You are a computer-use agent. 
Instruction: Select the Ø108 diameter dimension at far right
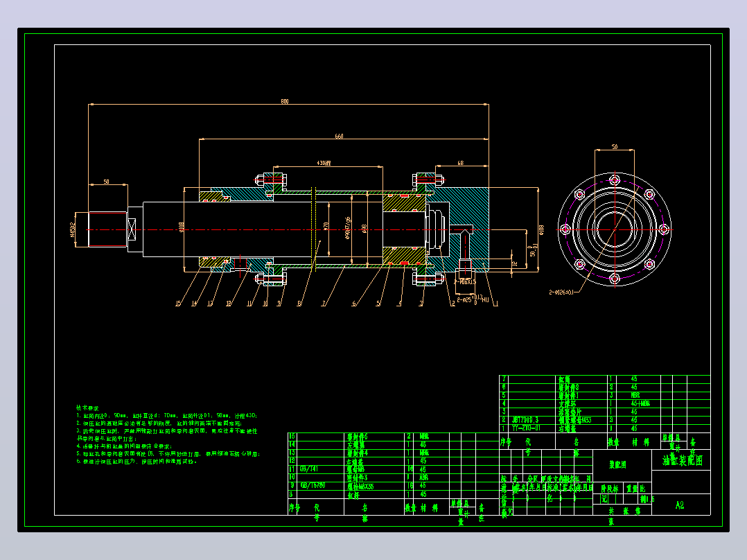(x=542, y=229)
